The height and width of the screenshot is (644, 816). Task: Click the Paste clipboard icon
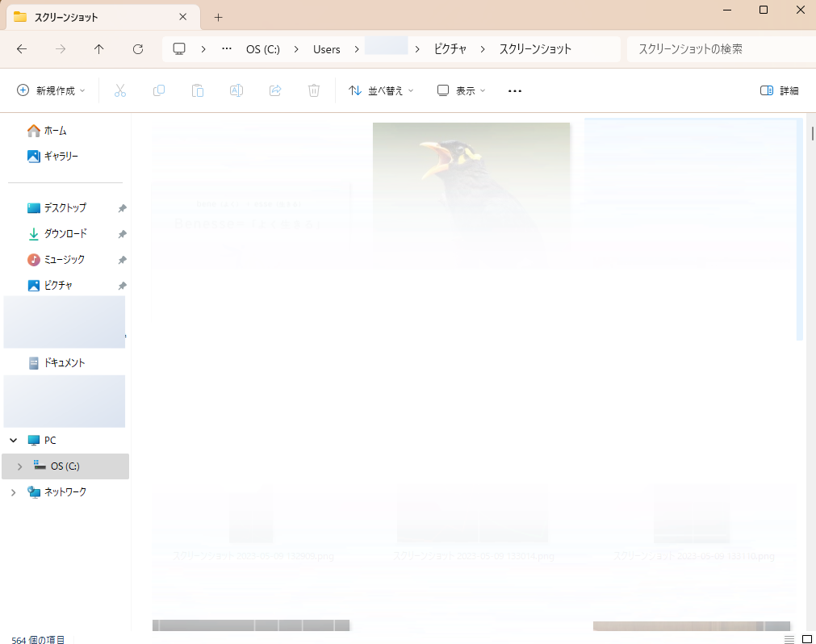(198, 91)
